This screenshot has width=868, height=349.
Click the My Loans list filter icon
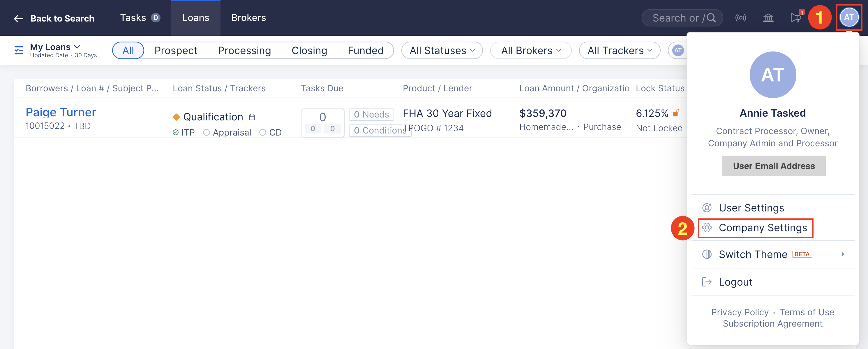coord(19,51)
